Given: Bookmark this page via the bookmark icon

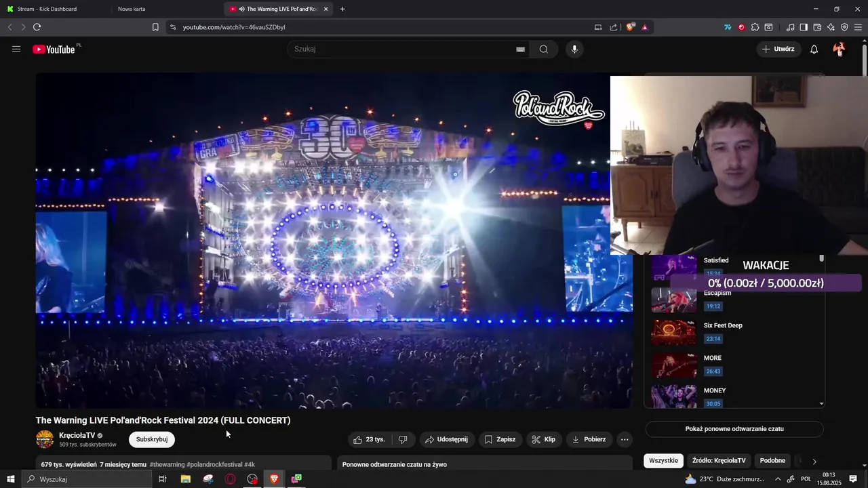Looking at the screenshot, I should [155, 27].
